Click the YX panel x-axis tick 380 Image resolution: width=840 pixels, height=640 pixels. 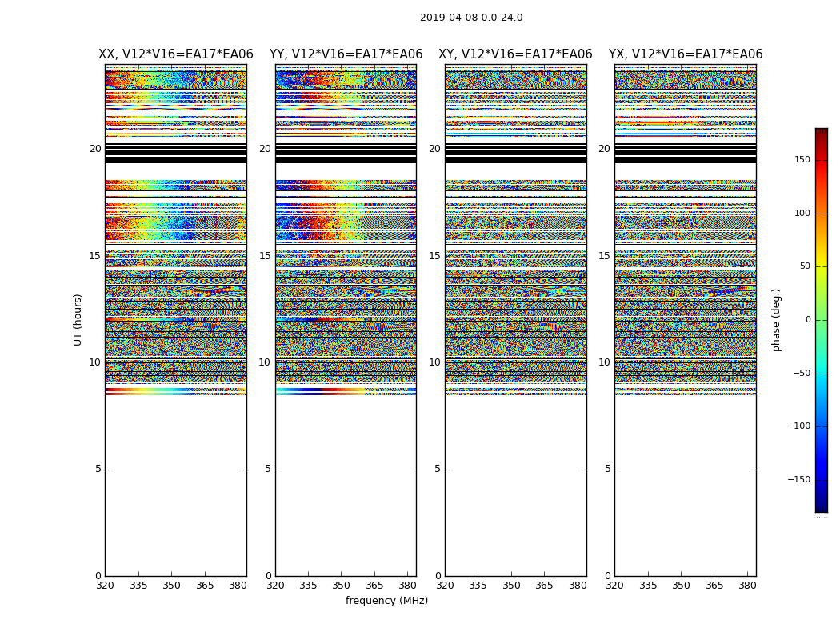point(748,586)
